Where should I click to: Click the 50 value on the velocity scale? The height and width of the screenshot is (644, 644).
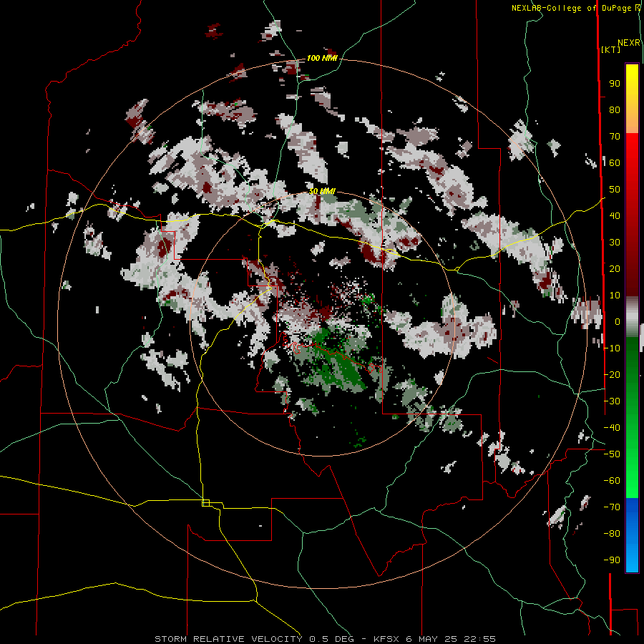click(x=615, y=190)
